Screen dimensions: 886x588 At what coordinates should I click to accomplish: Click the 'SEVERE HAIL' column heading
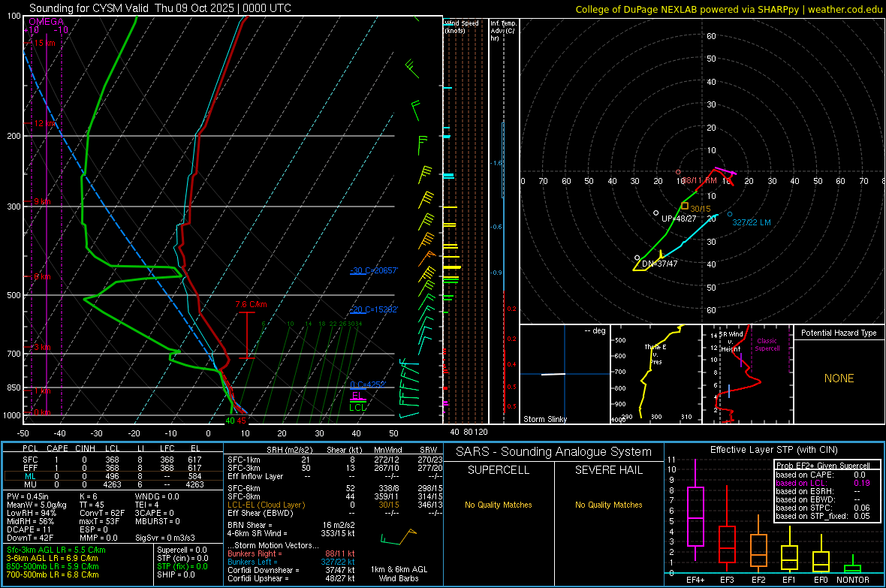608,470
